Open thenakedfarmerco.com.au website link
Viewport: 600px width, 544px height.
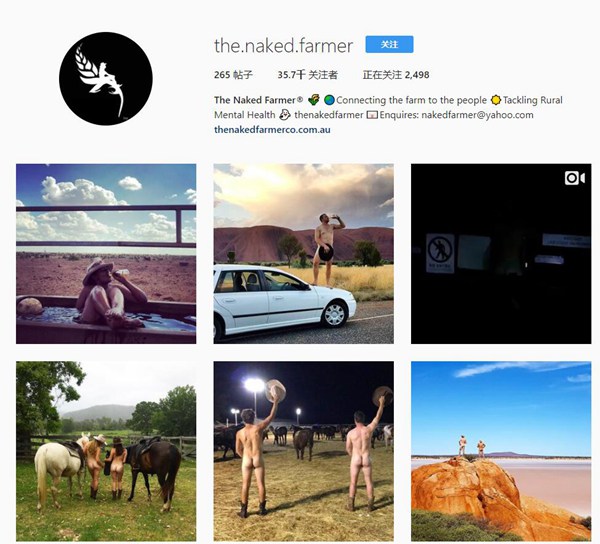(x=272, y=130)
